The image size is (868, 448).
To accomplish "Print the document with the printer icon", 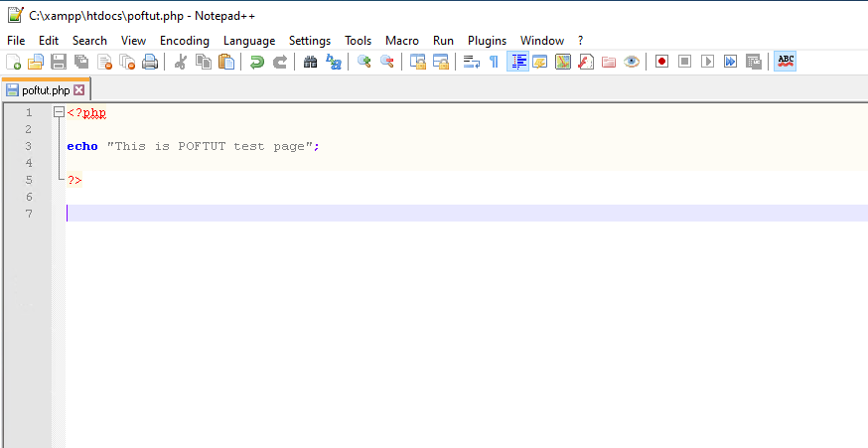I will [150, 62].
